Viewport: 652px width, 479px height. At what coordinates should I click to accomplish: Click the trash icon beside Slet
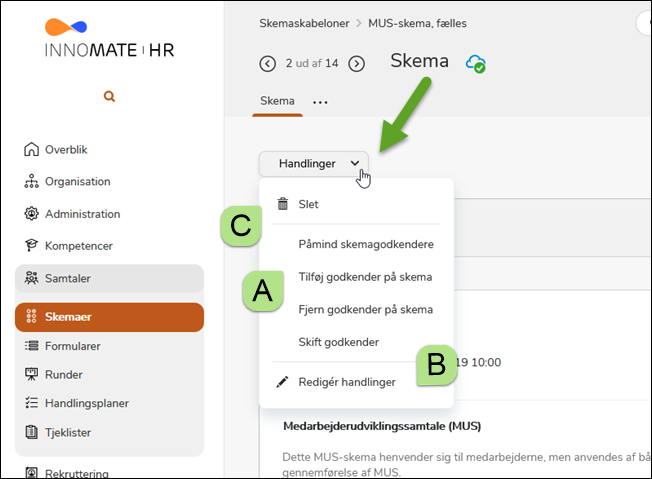click(x=283, y=204)
